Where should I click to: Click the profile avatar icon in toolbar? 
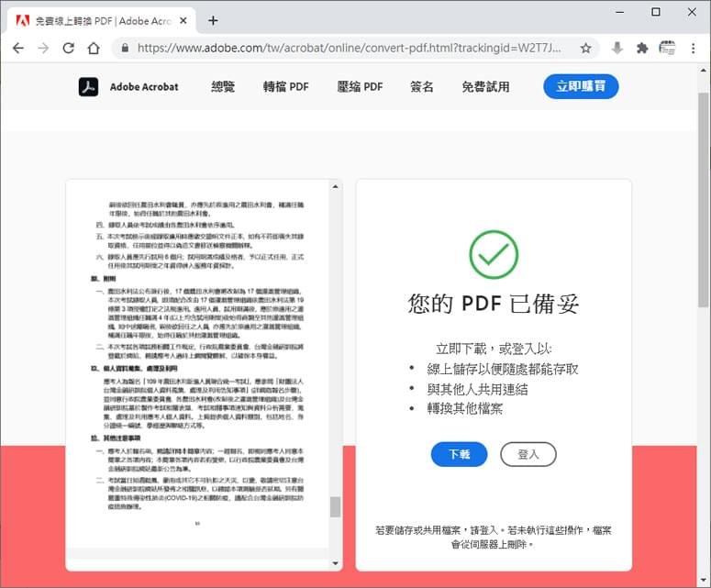coord(667,48)
